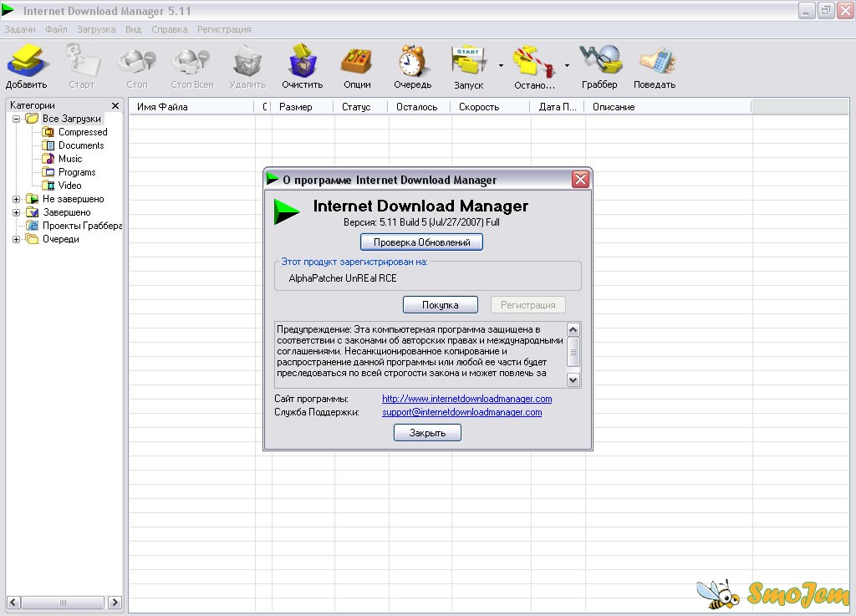Click the categories panel left scroll arrow
The height and width of the screenshot is (616, 856).
pyautogui.click(x=14, y=603)
